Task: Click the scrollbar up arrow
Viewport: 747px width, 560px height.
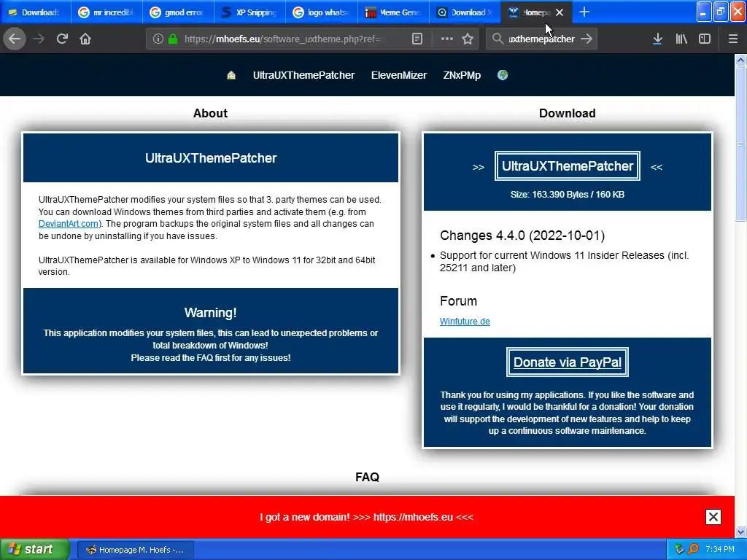Action: [740, 60]
